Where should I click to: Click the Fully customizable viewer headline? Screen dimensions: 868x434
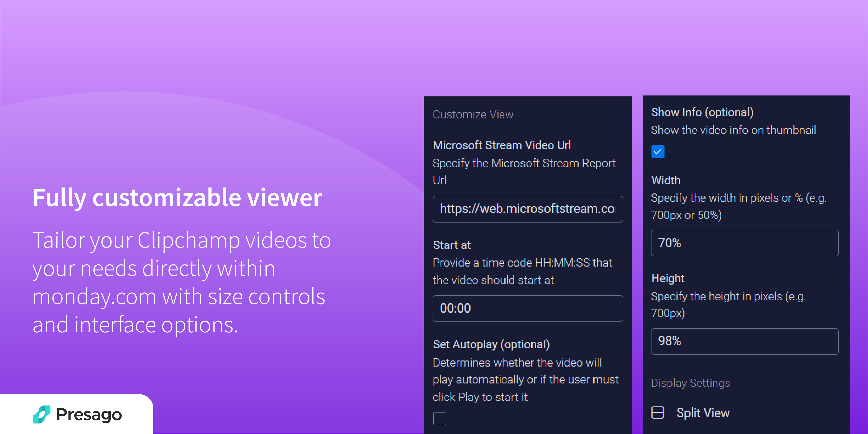(178, 197)
